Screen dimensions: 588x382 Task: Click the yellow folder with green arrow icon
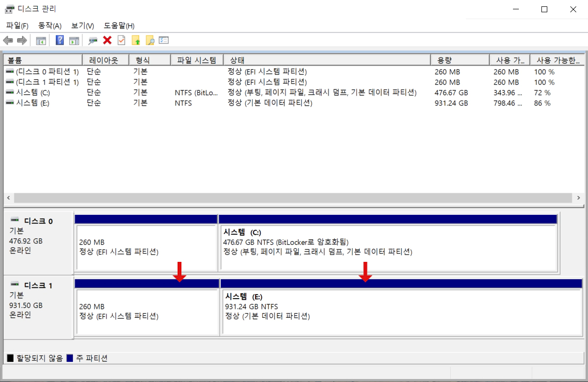(136, 41)
